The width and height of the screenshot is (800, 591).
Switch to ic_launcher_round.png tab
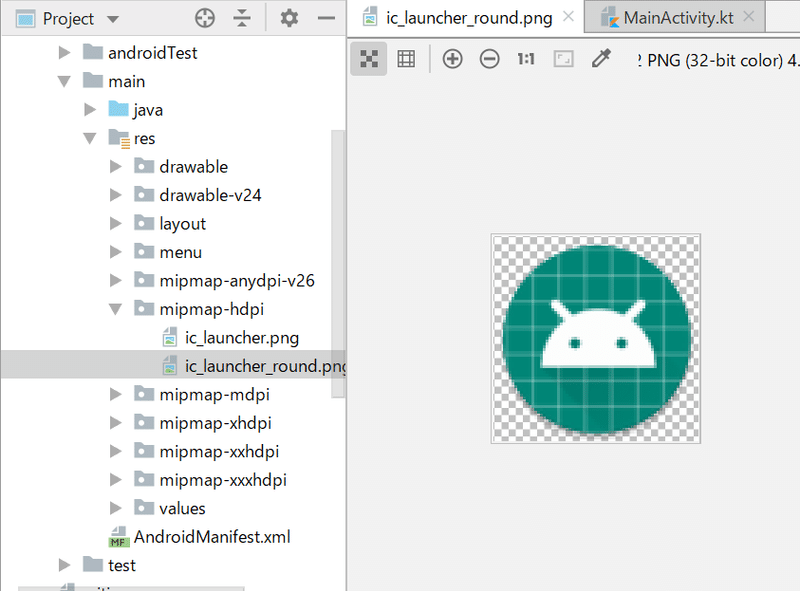pos(469,18)
